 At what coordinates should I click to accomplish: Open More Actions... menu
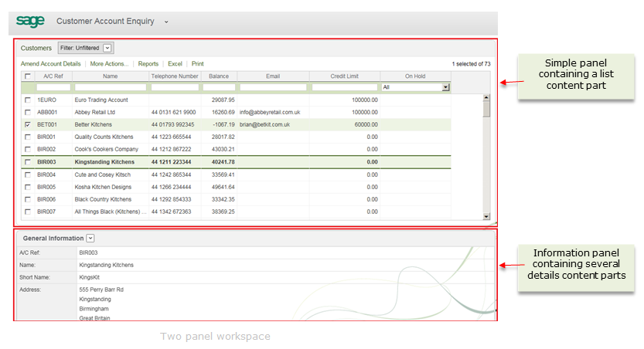pos(109,63)
